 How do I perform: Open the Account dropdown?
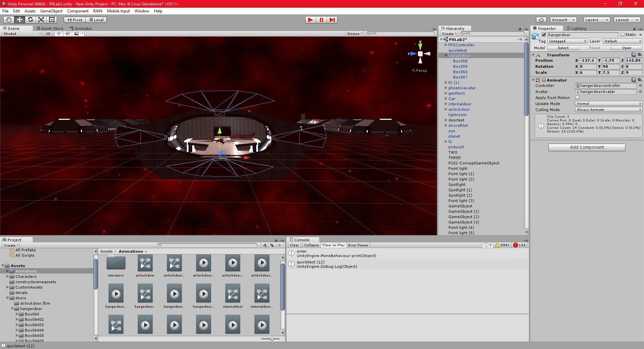tap(563, 20)
